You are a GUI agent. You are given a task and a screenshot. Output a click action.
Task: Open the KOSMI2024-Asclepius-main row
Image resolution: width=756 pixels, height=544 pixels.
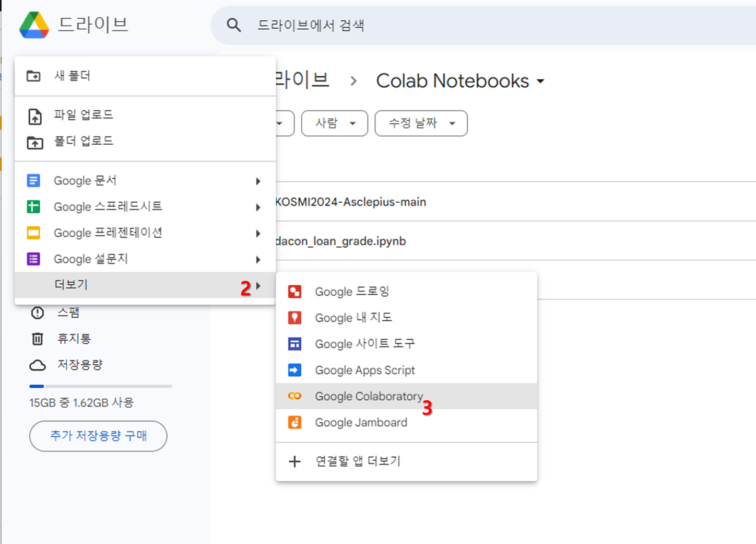tap(515, 202)
